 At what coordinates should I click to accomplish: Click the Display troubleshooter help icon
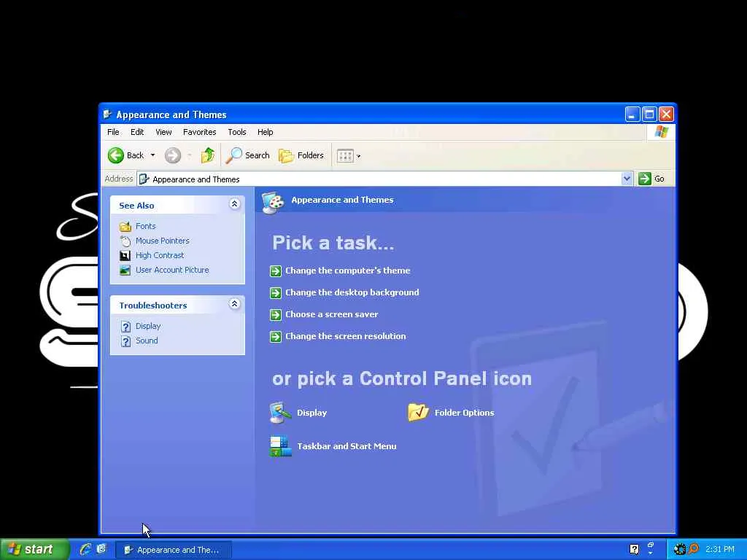125,327
